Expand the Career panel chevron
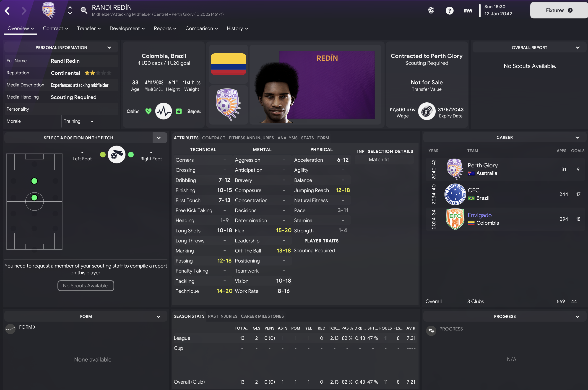Viewport: 588px width, 390px height. pos(578,138)
